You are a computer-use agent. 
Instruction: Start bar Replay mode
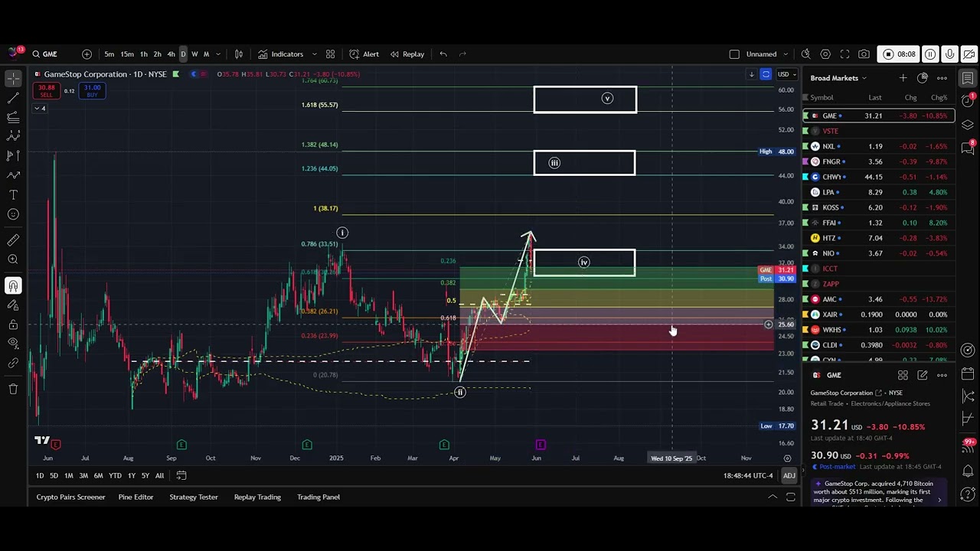coord(407,54)
